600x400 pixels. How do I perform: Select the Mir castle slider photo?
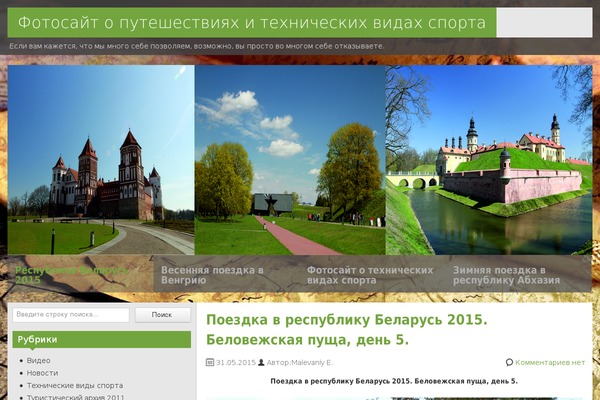(101, 160)
